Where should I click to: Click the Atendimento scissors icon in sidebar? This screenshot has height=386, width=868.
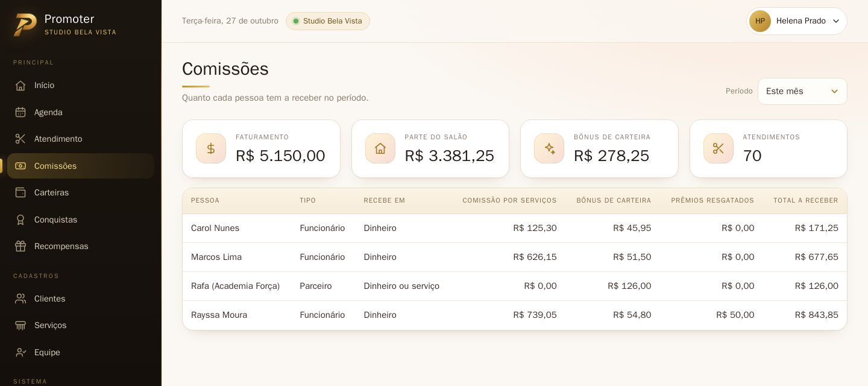20,139
